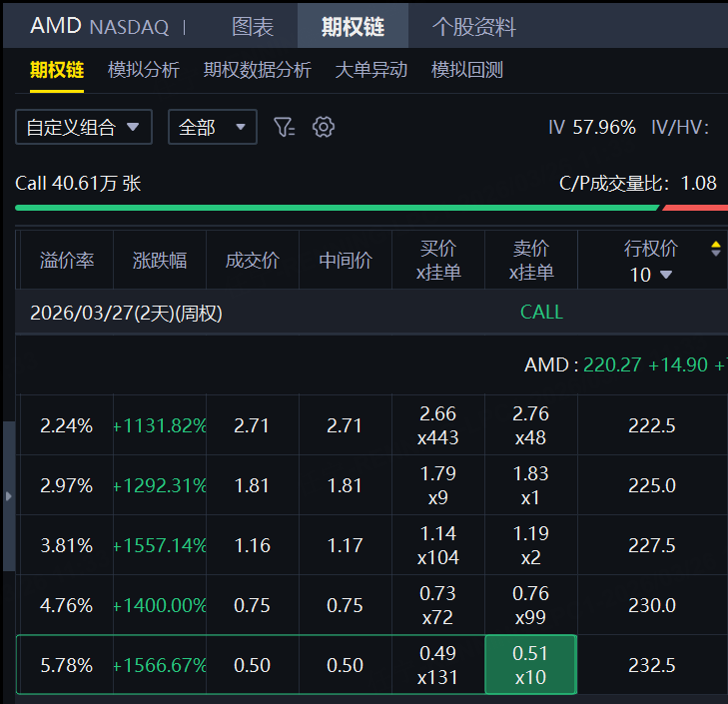
Task: Sort by 涨跌幅 column header
Action: pos(160,261)
